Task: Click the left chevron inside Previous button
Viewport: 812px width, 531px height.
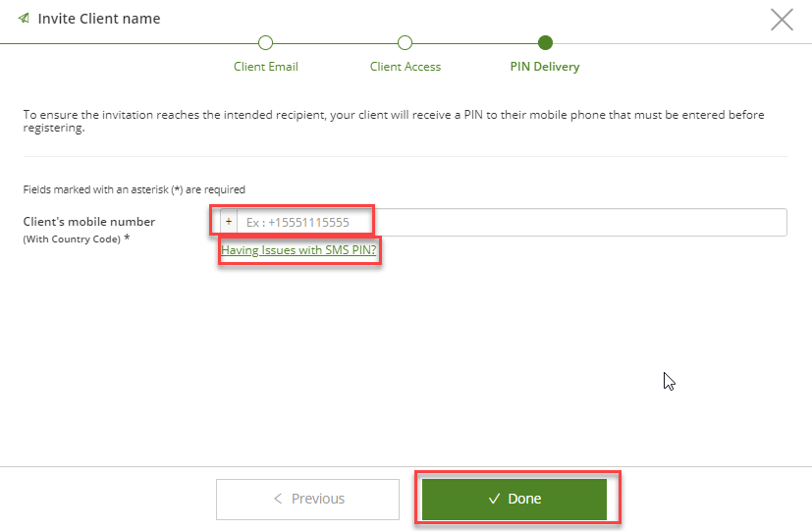Action: 278,499
